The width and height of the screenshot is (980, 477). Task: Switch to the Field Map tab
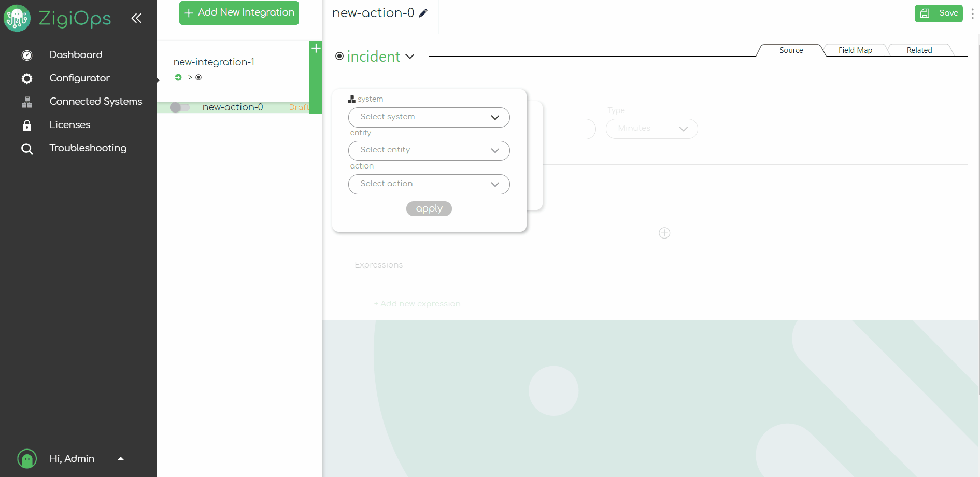coord(855,50)
